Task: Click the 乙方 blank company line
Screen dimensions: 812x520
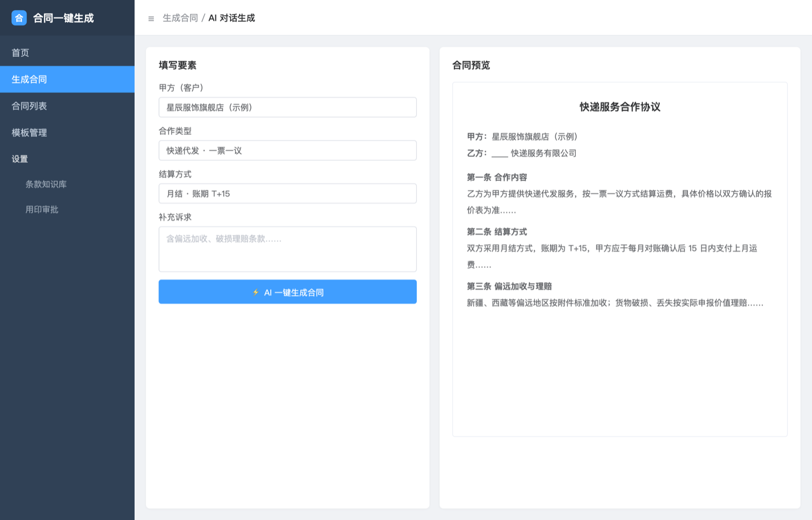Action: (x=522, y=153)
